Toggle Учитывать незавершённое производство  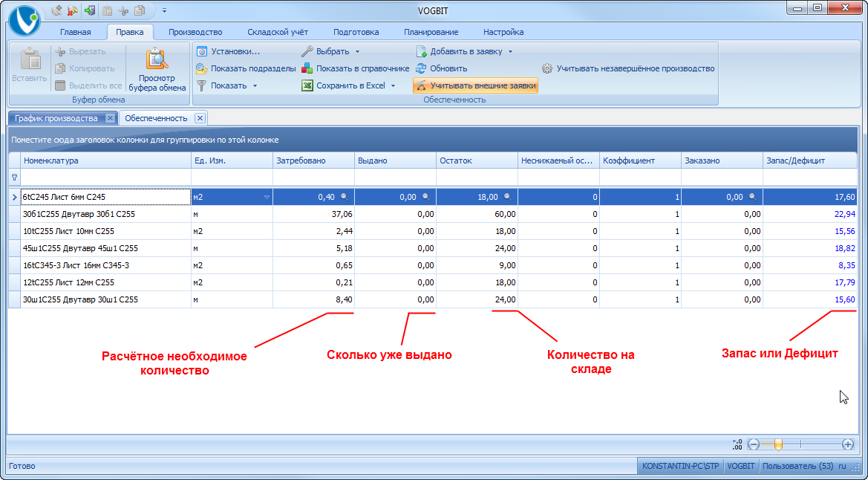pyautogui.click(x=628, y=68)
